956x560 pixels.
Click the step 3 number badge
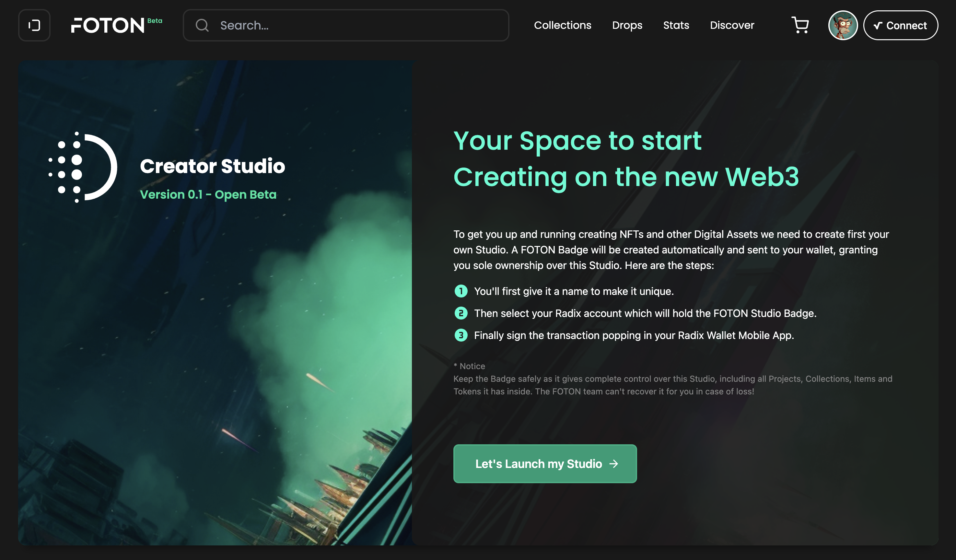point(461,335)
